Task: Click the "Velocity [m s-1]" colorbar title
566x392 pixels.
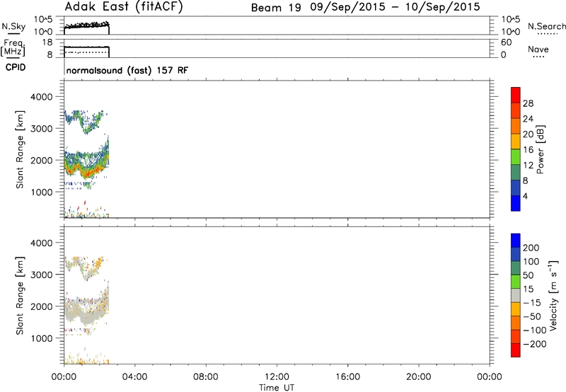Action: [x=553, y=296]
